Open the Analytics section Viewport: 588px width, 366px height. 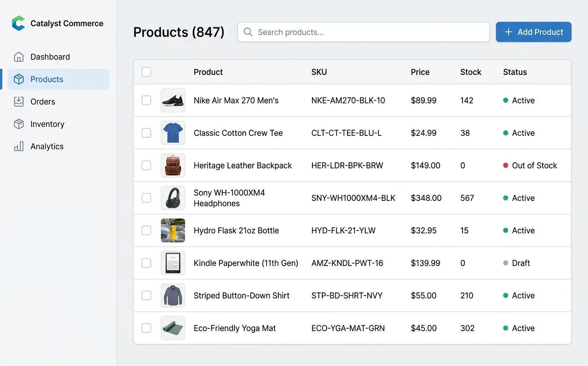pos(47,146)
